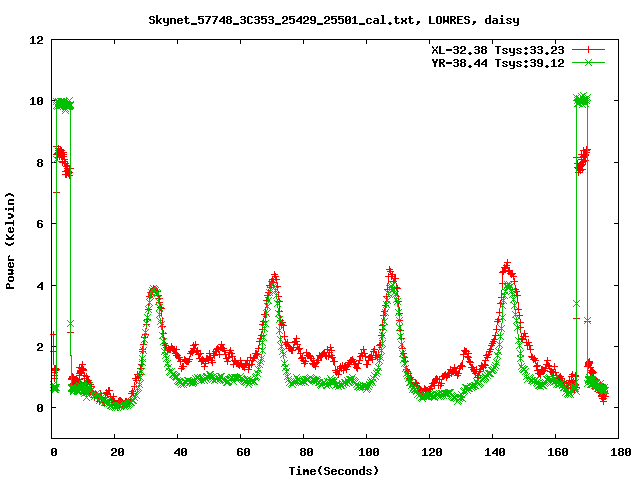Click the x-axis tick label 20

tap(117, 452)
